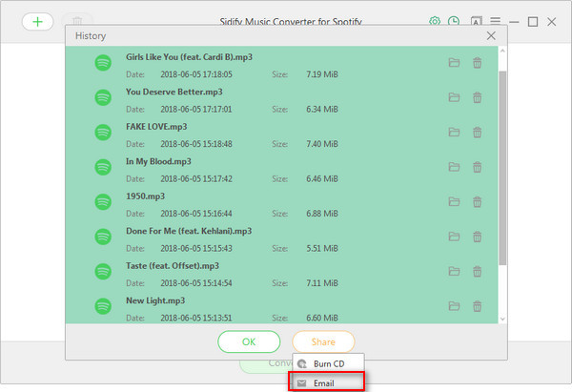This screenshot has height=392, width=572.
Task: Click Spotify icon beside Taste (feat. Offset).mp3
Action: tap(103, 272)
